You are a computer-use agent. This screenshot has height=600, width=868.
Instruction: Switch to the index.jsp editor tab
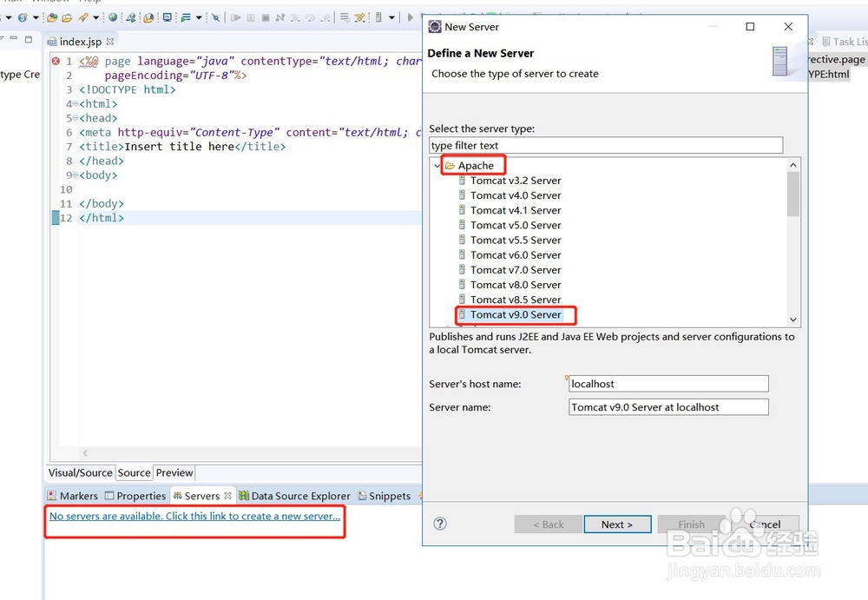tap(80, 42)
